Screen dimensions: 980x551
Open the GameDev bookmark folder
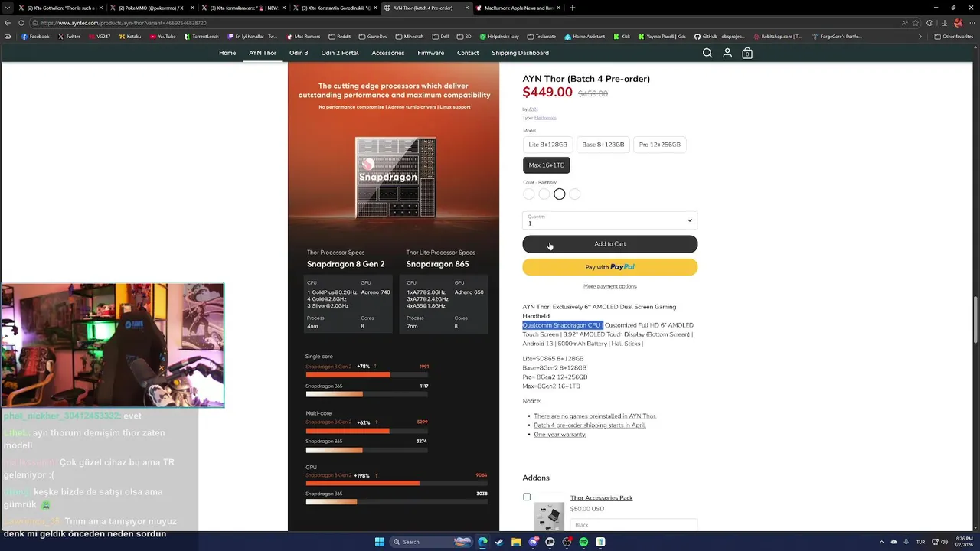tap(373, 36)
